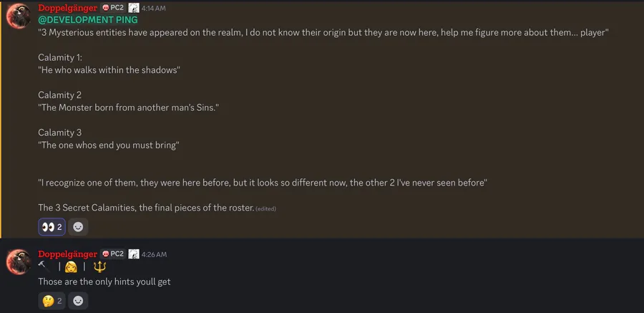The image size is (644, 313).
Task: Toggle the eyes emoji reaction
Action: pyautogui.click(x=52, y=227)
